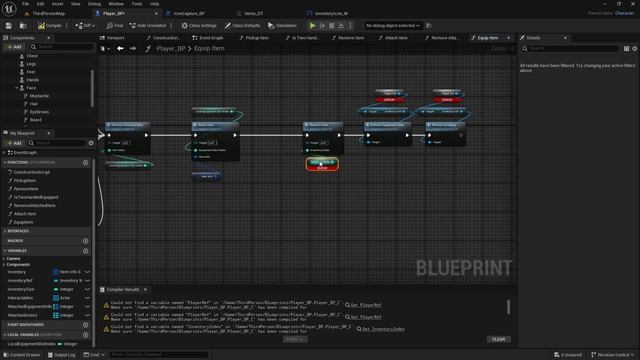
Task: Start Simulation from the toolbar
Action: (282, 25)
